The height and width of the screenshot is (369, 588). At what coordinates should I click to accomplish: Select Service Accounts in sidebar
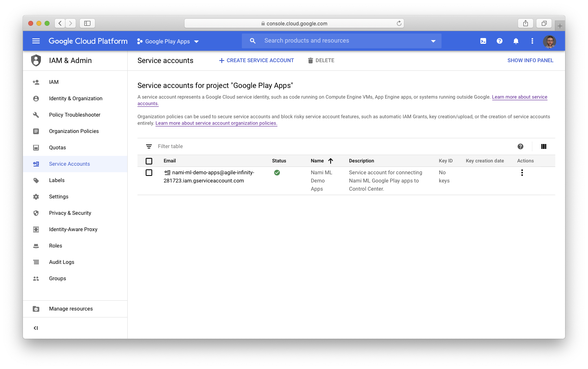pos(75,164)
